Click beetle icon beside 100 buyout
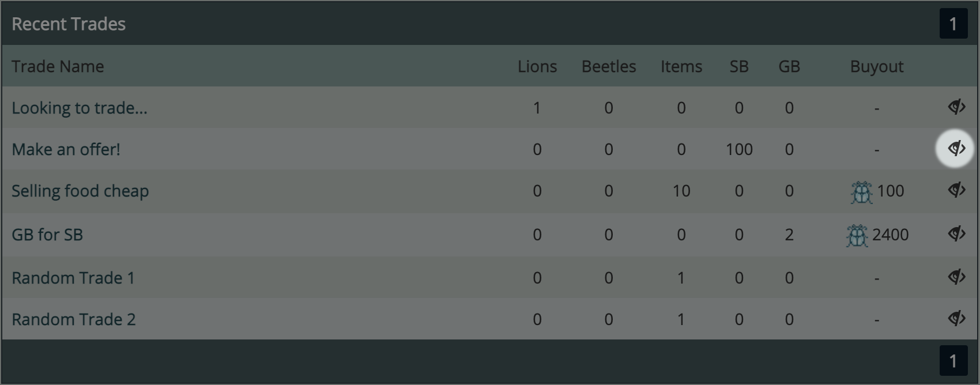This screenshot has height=385, width=980. pyautogui.click(x=862, y=192)
